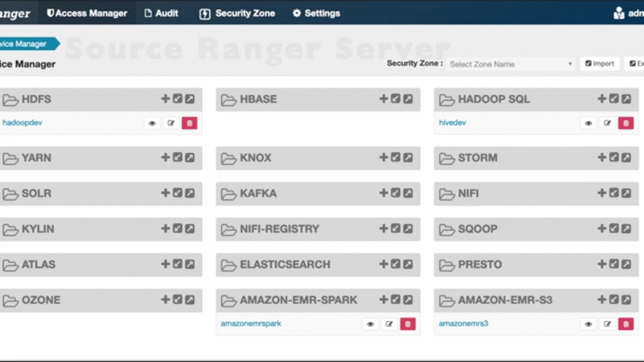Add a new SOLR service
The height and width of the screenshot is (362, 644).
tap(165, 193)
